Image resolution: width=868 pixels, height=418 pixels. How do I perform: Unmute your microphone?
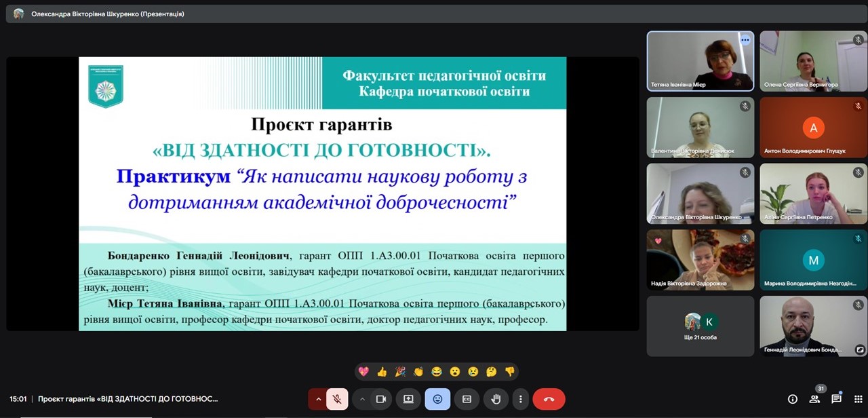coord(337,399)
